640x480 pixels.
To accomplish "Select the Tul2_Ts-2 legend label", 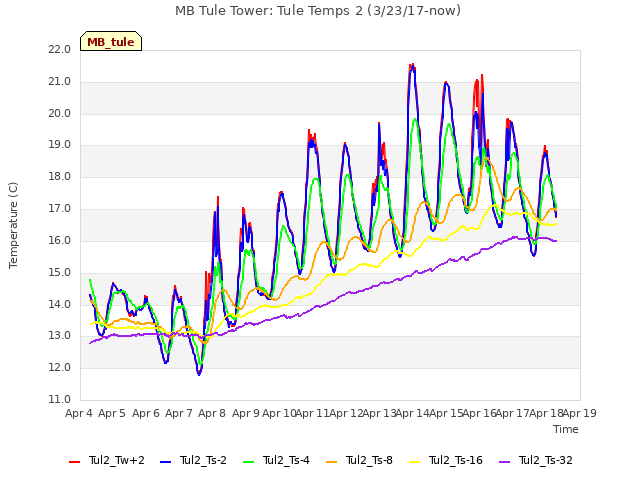I will pos(203,461).
